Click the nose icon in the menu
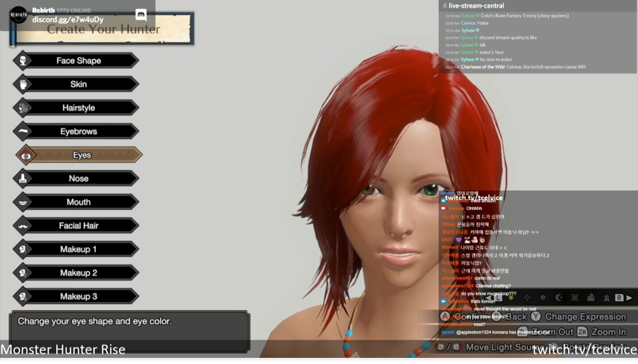Viewport: 638px width, 364px height. click(x=23, y=178)
